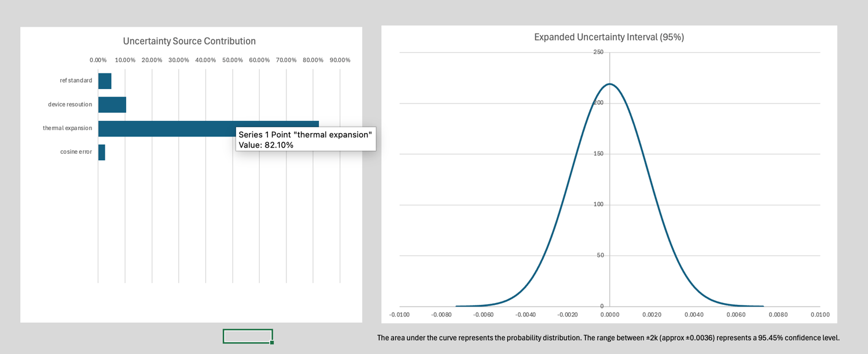This screenshot has height=354, width=868.
Task: Select the 250 label on the vertical axis
Action: pyautogui.click(x=598, y=53)
